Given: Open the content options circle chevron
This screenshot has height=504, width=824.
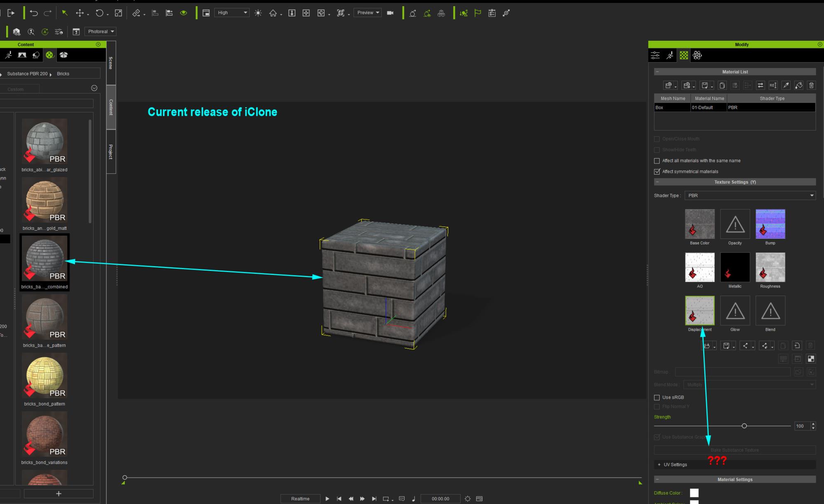Looking at the screenshot, I should point(94,88).
